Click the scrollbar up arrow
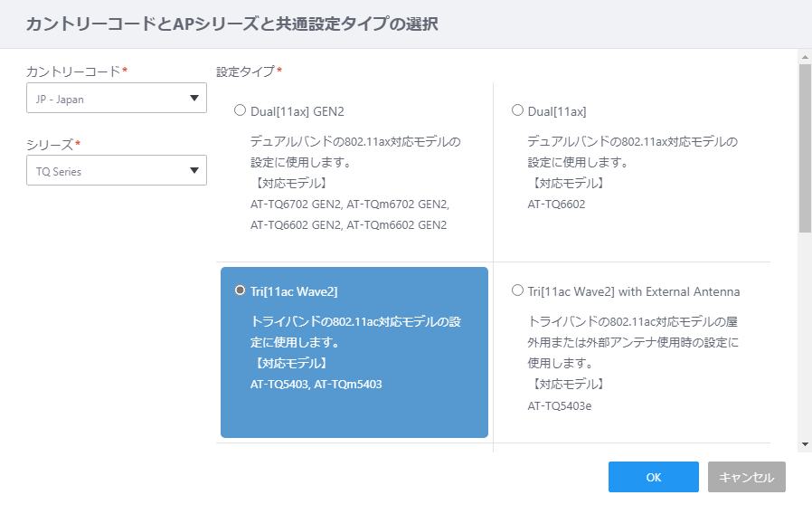Viewport: 812px width, 514px height. [x=805, y=57]
